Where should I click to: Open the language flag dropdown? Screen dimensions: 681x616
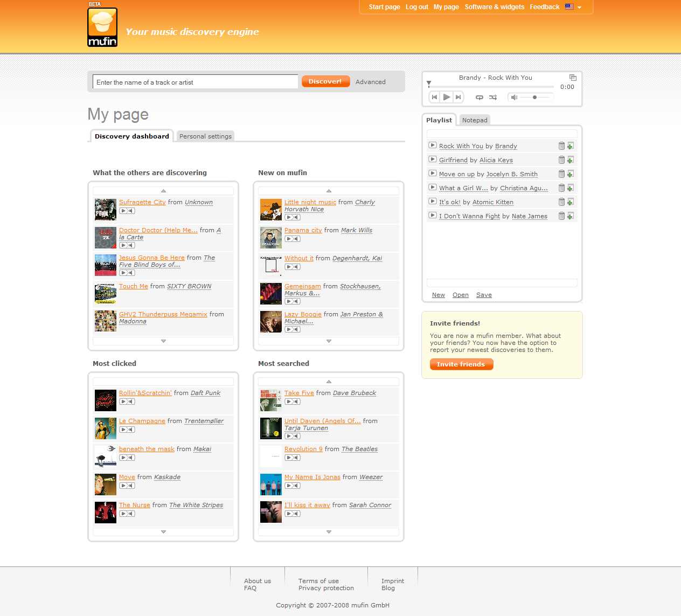(x=573, y=7)
